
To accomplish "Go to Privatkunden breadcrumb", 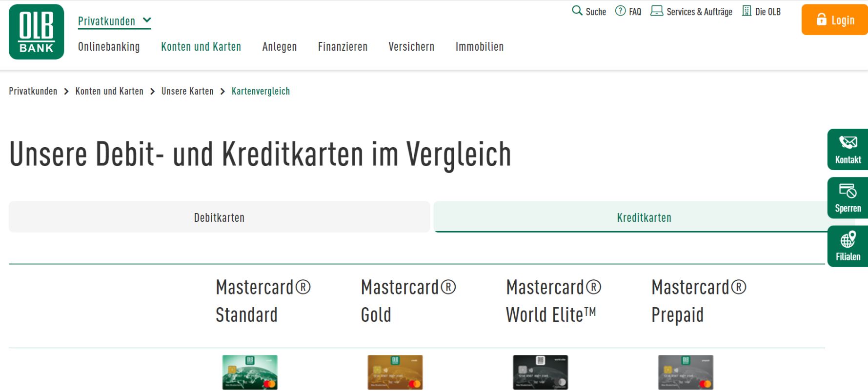I will (x=33, y=91).
